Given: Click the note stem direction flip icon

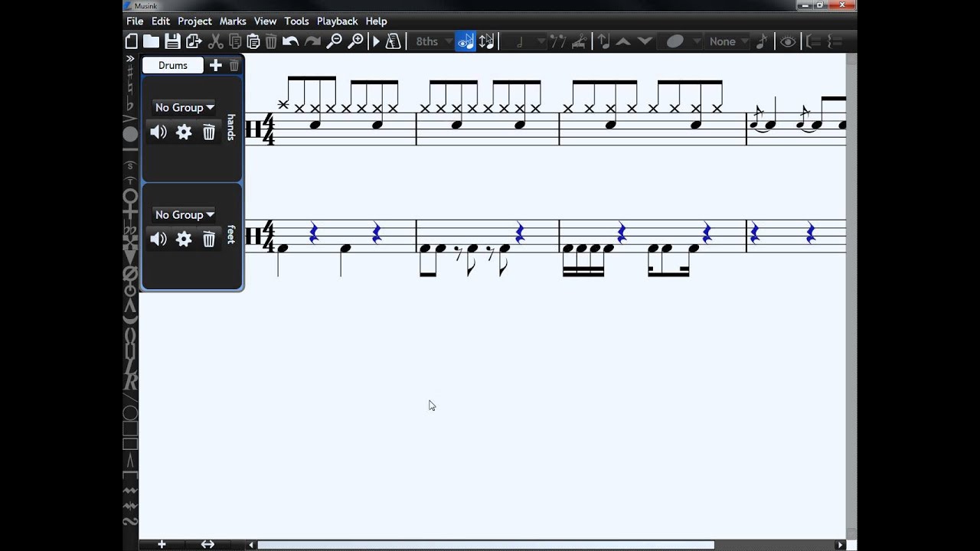Looking at the screenshot, I should click(x=487, y=41).
